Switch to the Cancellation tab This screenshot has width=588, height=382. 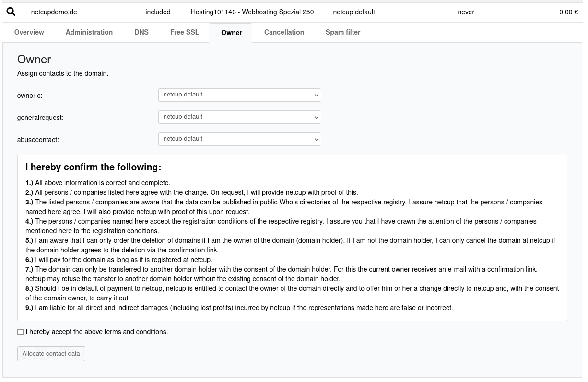tap(284, 33)
